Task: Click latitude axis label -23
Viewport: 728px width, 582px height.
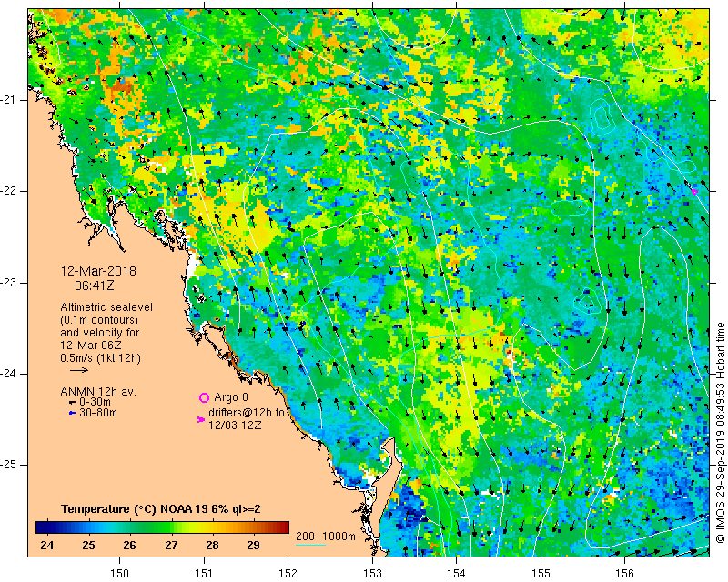Action: tap(8, 283)
